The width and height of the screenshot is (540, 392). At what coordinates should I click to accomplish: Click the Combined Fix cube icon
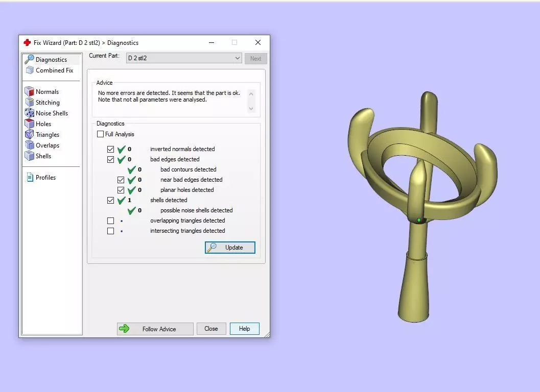click(x=30, y=70)
